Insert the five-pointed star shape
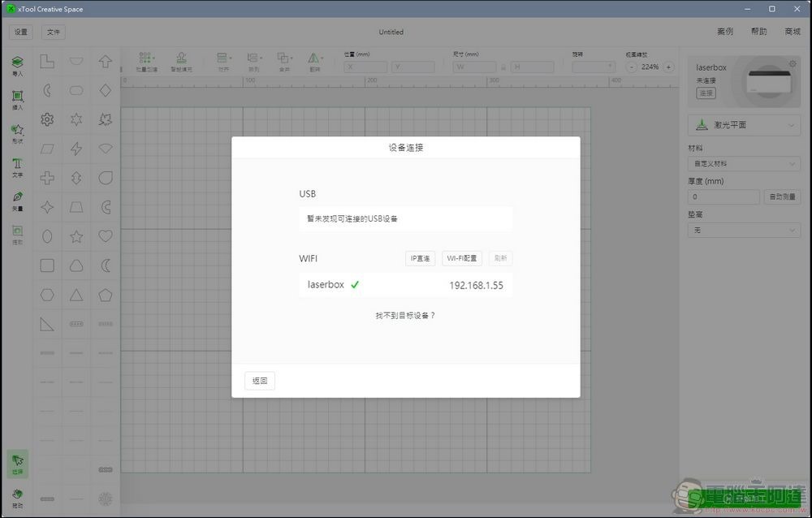Viewport: 812px width, 518px height. pos(76,236)
